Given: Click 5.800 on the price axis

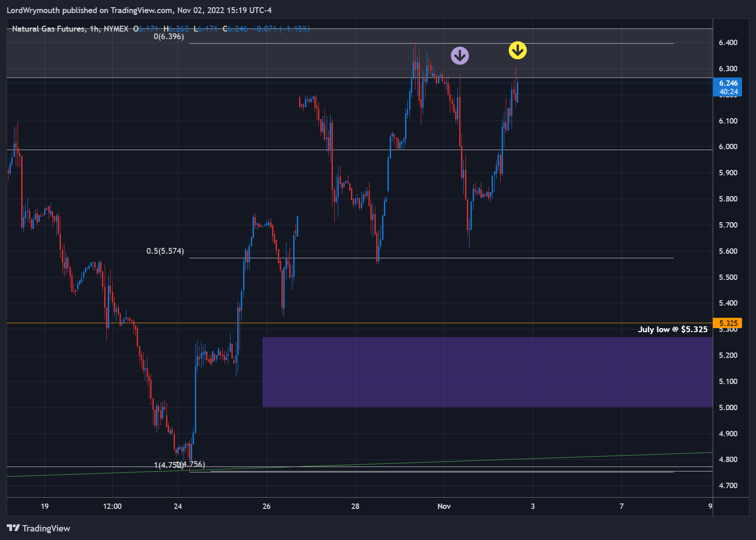Looking at the screenshot, I should (728, 199).
